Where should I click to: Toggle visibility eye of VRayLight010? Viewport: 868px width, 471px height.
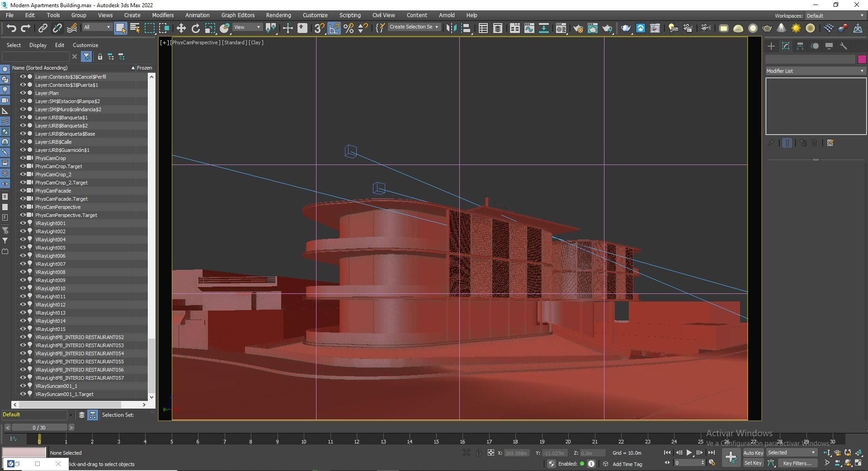pyautogui.click(x=23, y=288)
